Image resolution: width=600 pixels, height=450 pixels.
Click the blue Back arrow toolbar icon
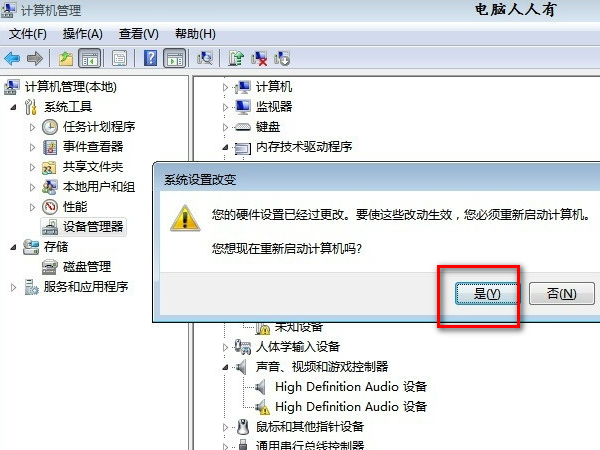point(12,59)
